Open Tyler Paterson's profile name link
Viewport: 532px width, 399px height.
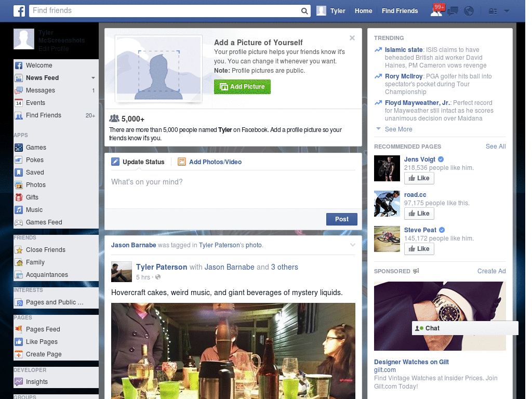click(162, 267)
